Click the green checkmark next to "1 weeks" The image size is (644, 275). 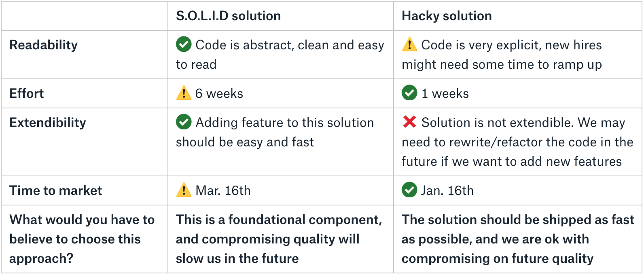click(409, 93)
